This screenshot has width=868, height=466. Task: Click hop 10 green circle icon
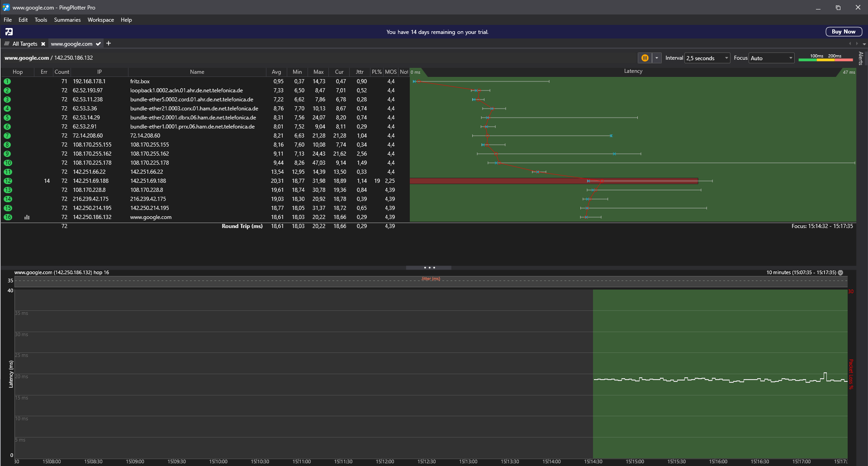pyautogui.click(x=8, y=163)
